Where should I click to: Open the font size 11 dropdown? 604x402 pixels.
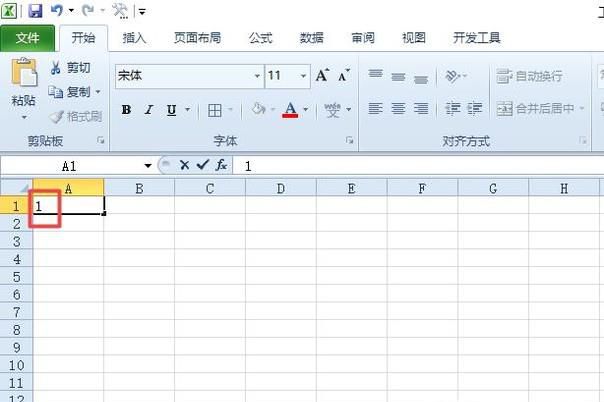(x=304, y=76)
